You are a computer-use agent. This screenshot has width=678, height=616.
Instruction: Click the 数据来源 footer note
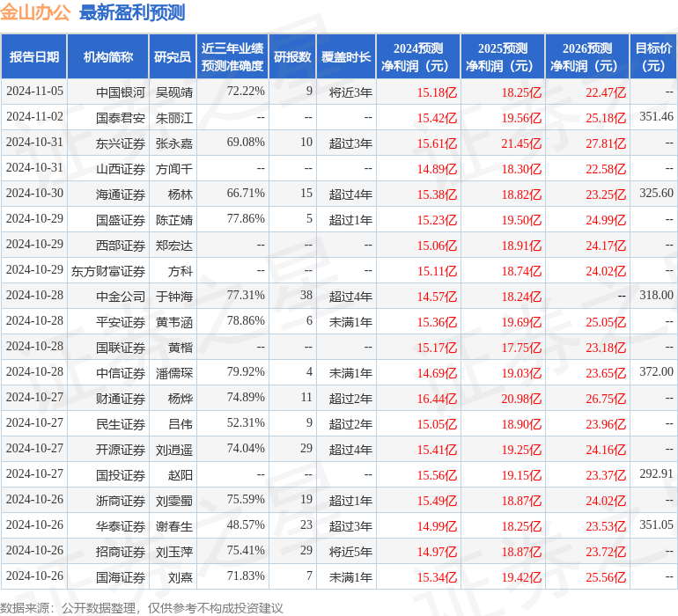142,608
